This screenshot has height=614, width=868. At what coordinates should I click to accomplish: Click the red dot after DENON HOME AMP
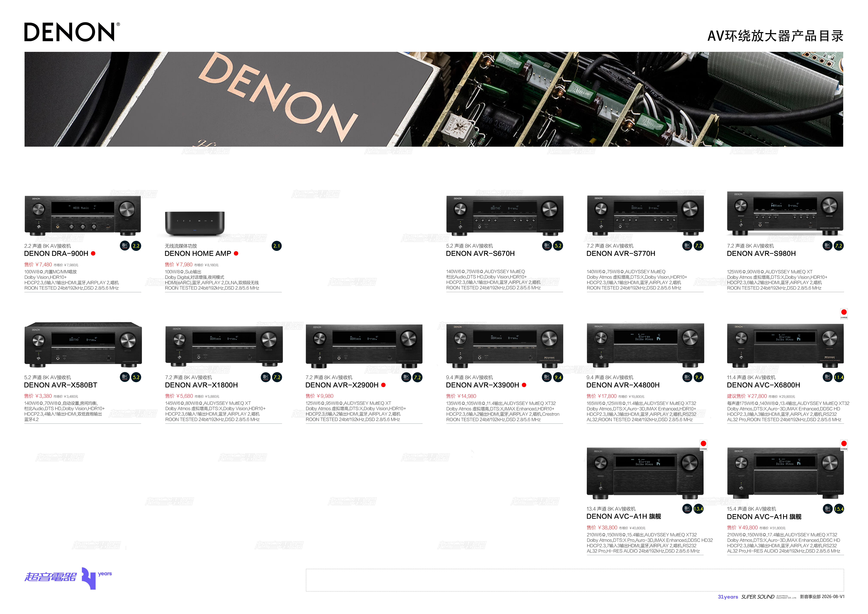click(236, 253)
